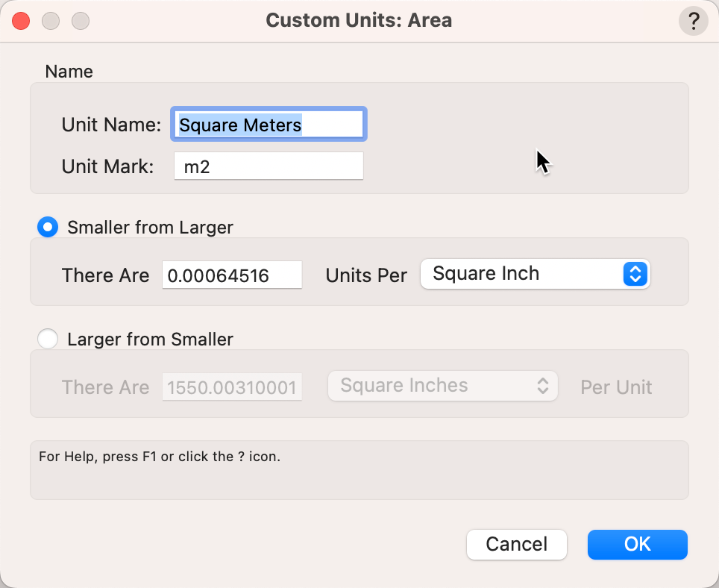Viewport: 719px width, 588px height.
Task: Close the Custom Units dialog with red button
Action: pos(21,21)
